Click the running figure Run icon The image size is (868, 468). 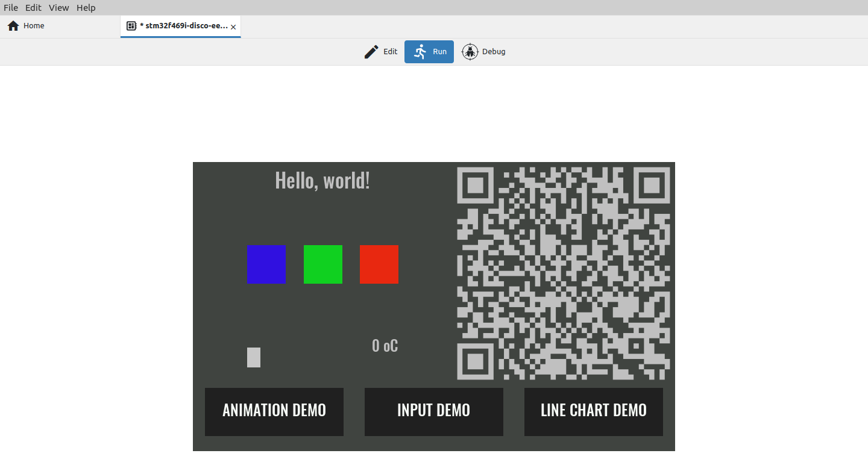(x=421, y=52)
